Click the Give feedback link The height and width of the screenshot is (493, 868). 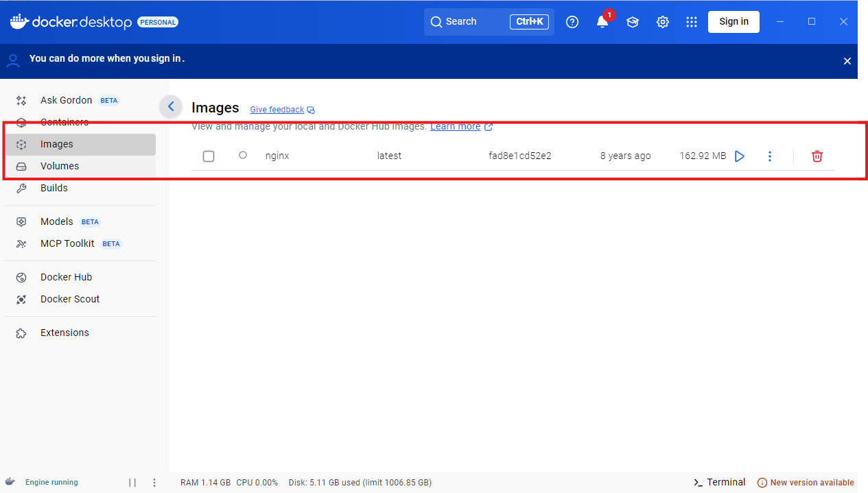point(282,110)
